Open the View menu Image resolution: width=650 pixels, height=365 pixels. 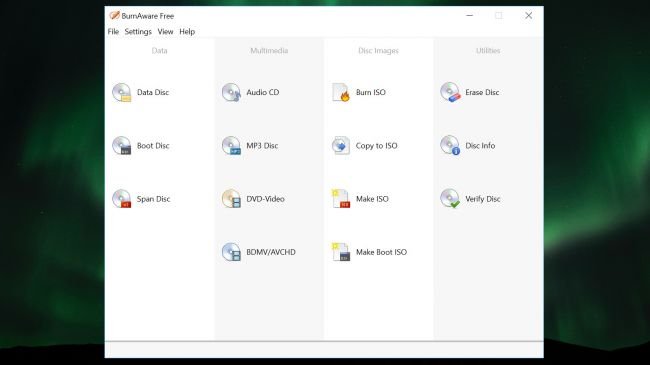pyautogui.click(x=165, y=32)
